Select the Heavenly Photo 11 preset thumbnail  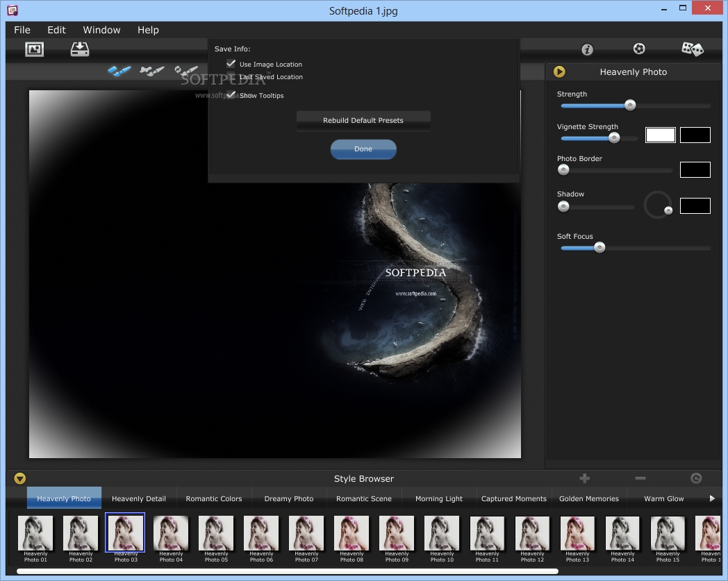pos(487,533)
